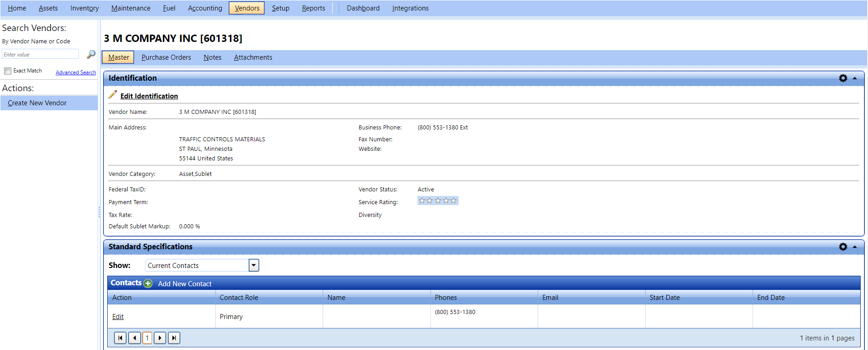Collapse the Standard Specifications panel arrow
868x350 pixels.
coord(855,247)
